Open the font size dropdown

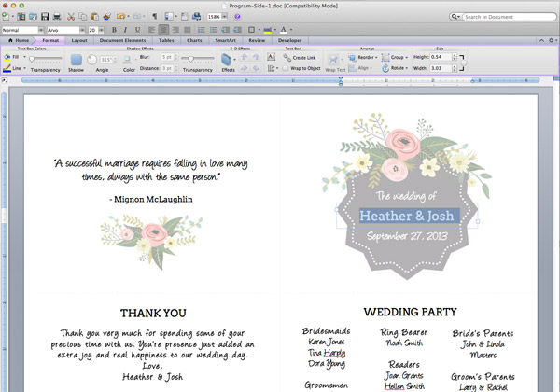102,30
